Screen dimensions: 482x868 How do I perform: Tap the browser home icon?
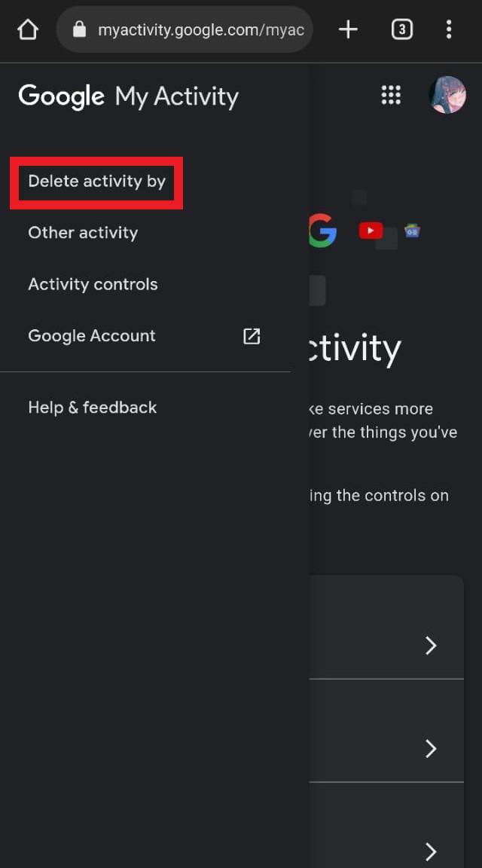27,29
